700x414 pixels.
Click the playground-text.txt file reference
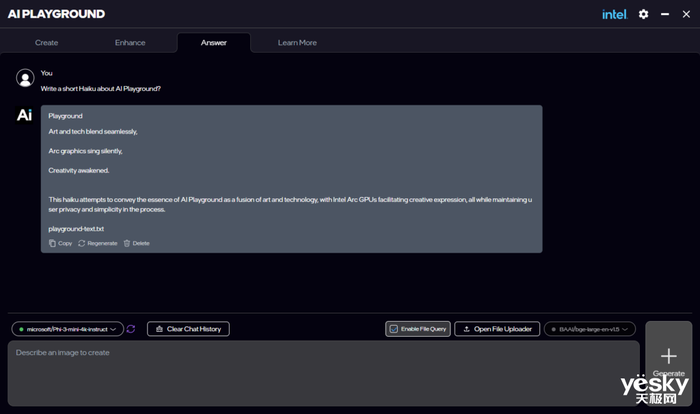[x=76, y=229]
